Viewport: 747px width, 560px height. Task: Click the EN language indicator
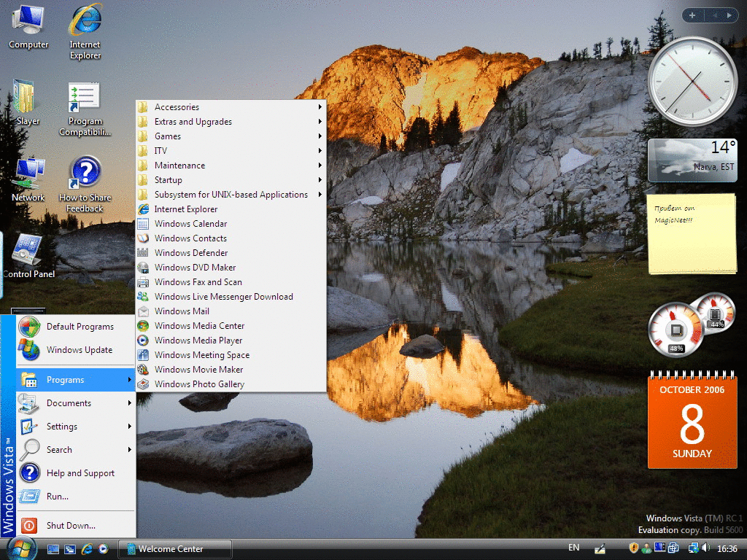pyautogui.click(x=574, y=548)
